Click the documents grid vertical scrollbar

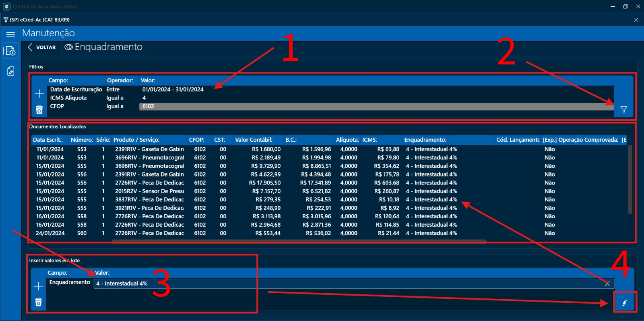pos(630,179)
